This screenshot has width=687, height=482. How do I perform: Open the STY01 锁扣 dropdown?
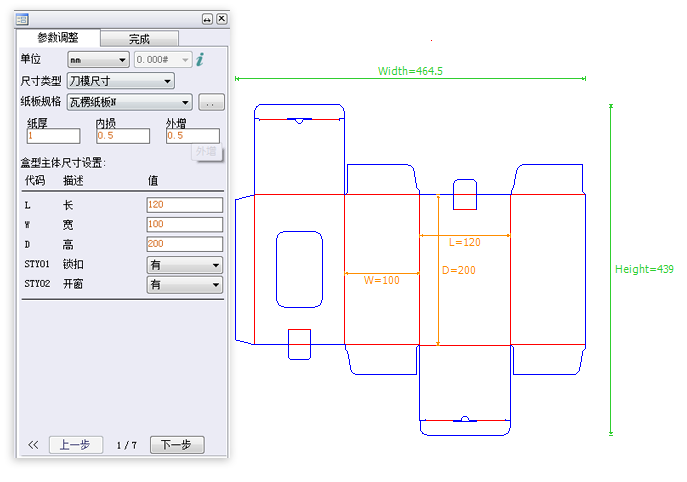[184, 265]
